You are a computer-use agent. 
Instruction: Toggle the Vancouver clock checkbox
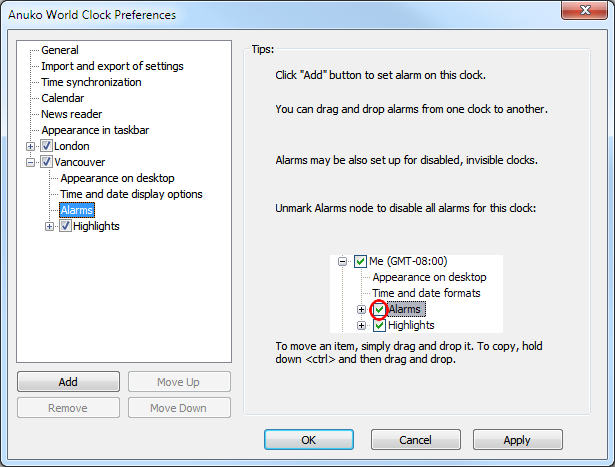tap(46, 162)
